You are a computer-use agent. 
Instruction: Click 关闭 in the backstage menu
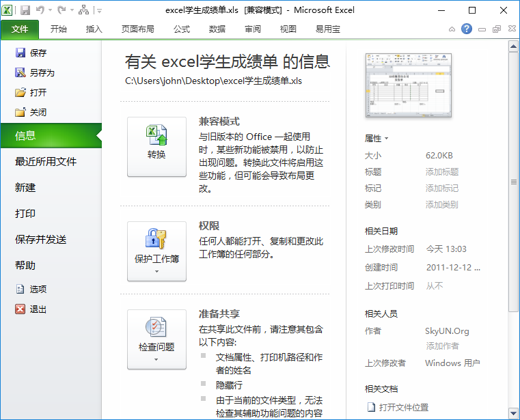click(x=31, y=113)
